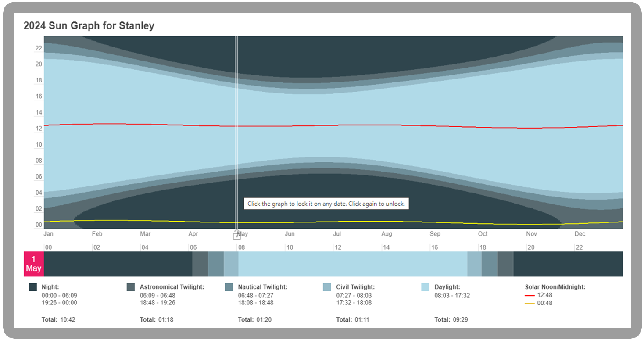This screenshot has height=340, width=644.
Task: Click the Daylight: legend heading
Action: (x=447, y=287)
